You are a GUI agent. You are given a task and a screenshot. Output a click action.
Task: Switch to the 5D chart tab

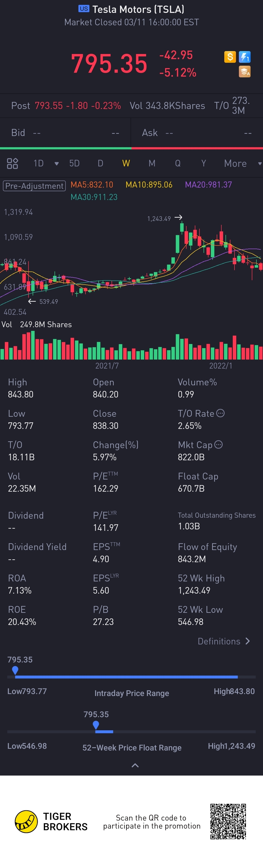point(75,163)
